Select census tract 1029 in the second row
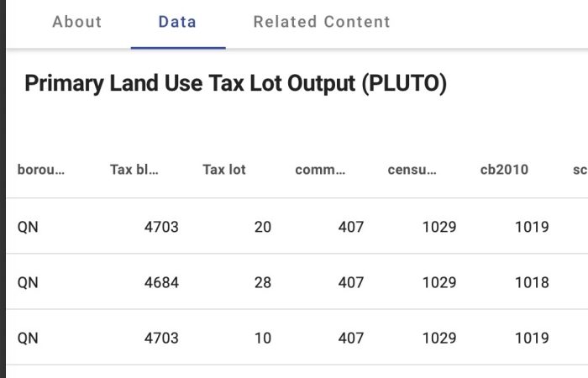 (x=438, y=282)
